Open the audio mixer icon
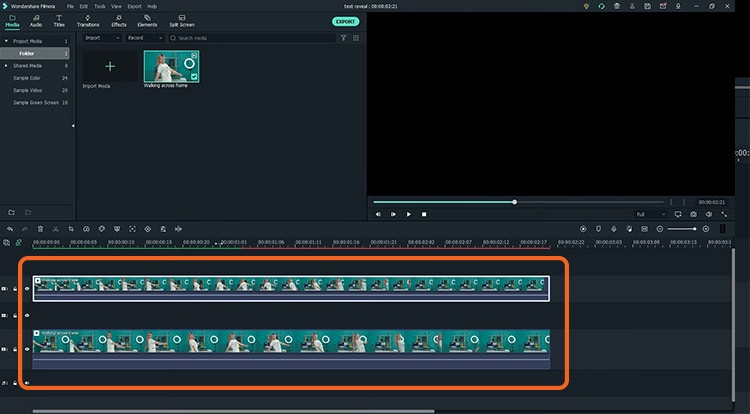This screenshot has height=414, width=750. [x=629, y=229]
